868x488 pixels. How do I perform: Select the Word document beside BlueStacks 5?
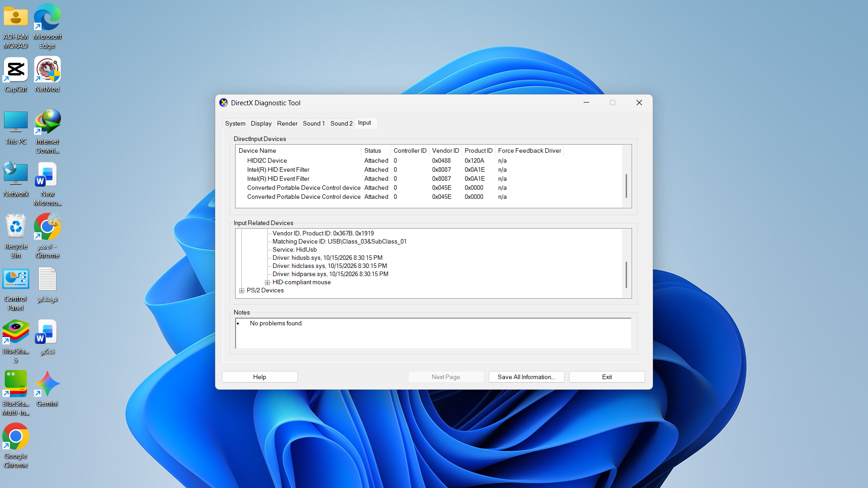click(47, 337)
